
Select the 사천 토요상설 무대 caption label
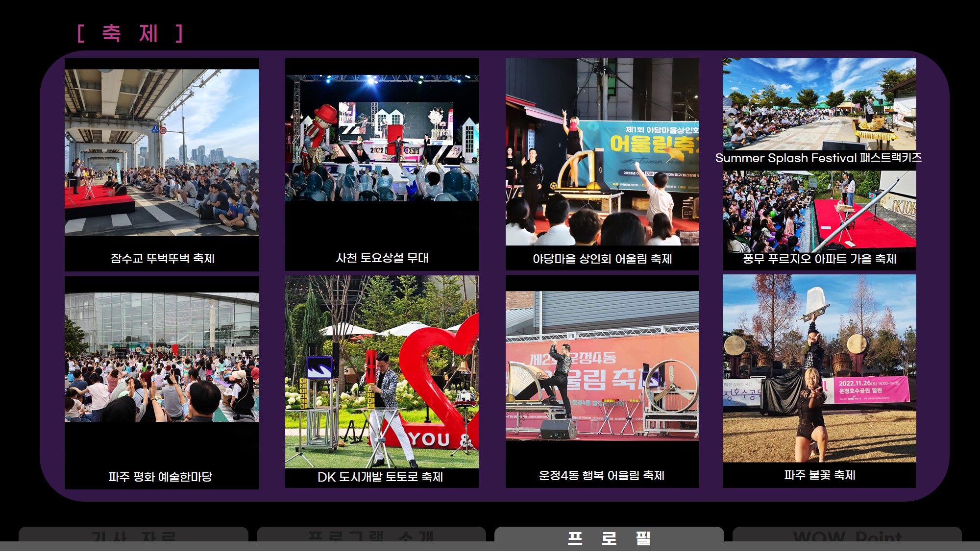pyautogui.click(x=382, y=258)
